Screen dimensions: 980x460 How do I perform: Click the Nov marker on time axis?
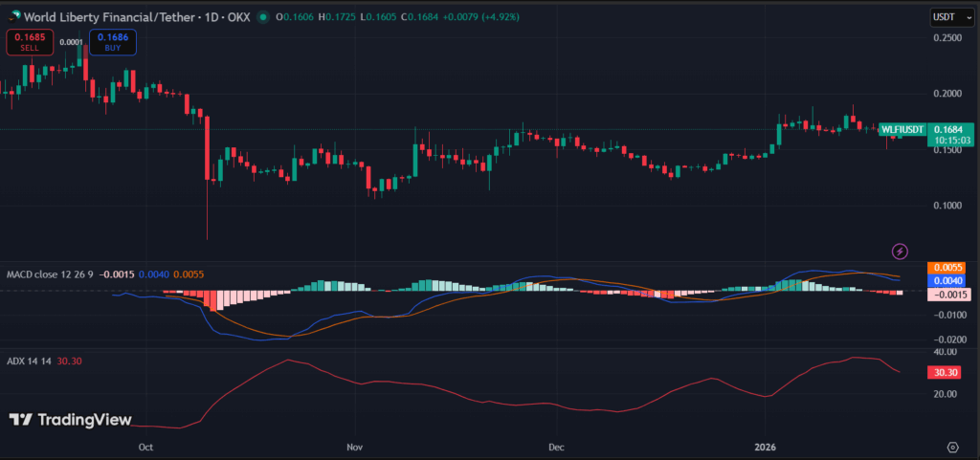(354, 447)
